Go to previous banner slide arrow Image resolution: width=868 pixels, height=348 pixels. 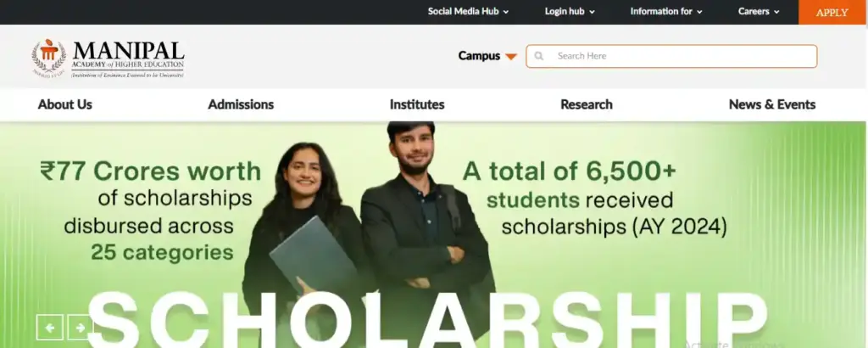pos(50,328)
